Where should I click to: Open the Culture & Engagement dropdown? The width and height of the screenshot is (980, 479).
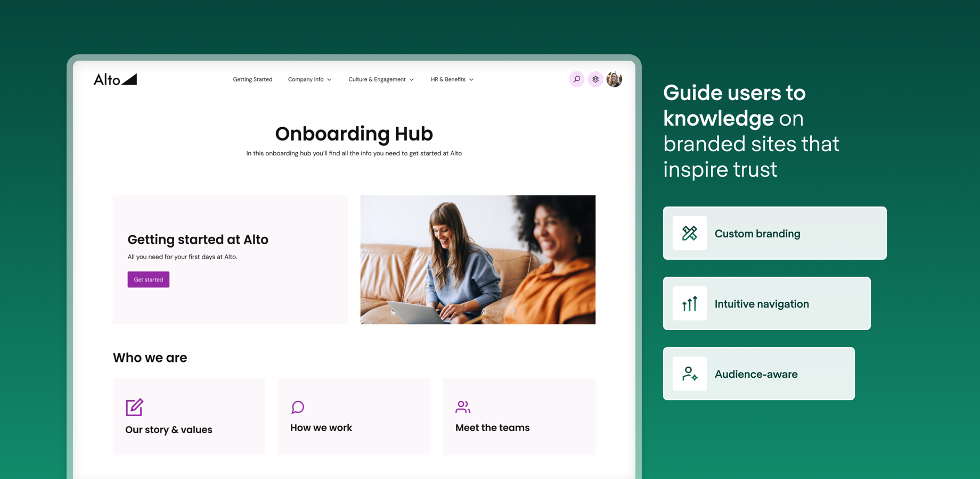380,79
